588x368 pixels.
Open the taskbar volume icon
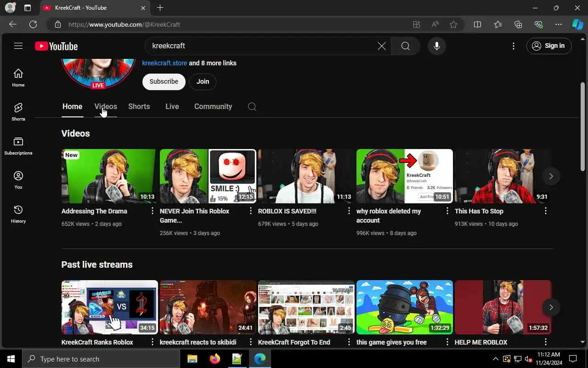(x=528, y=359)
